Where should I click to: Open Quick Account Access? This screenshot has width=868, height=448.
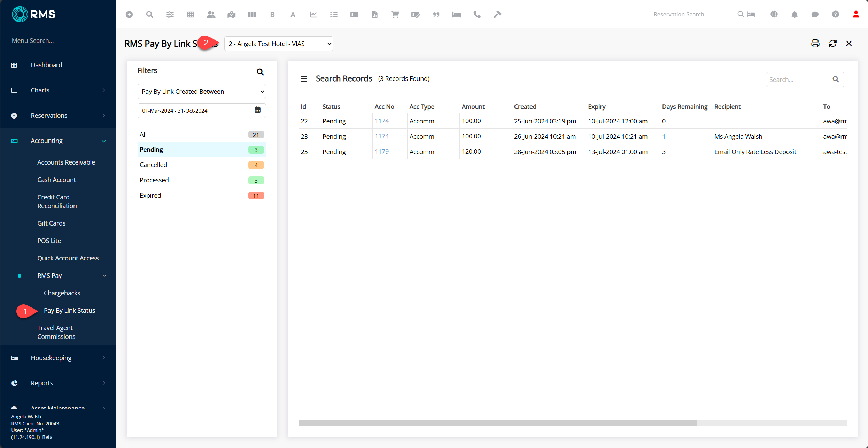click(68, 258)
